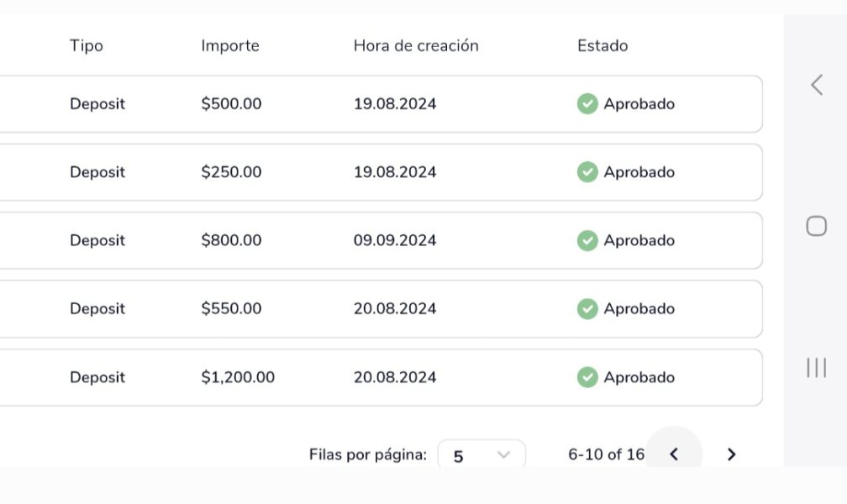Click green check icon on $550.00 row

587,309
